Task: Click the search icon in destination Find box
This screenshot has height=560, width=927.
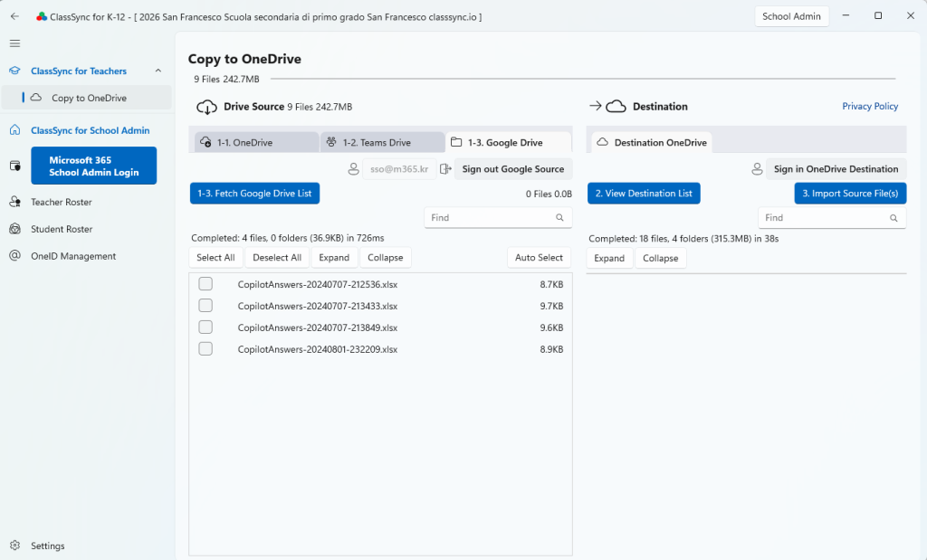Action: tap(894, 218)
